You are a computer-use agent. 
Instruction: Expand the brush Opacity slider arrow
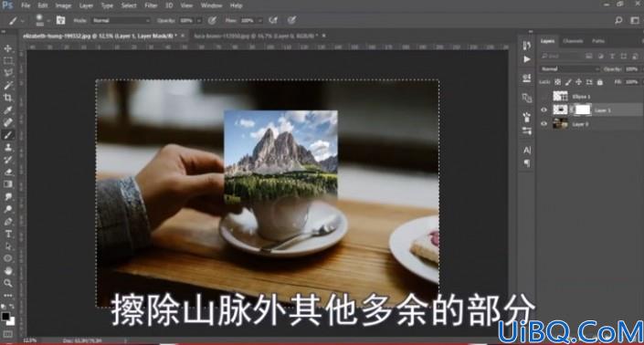tap(199, 20)
